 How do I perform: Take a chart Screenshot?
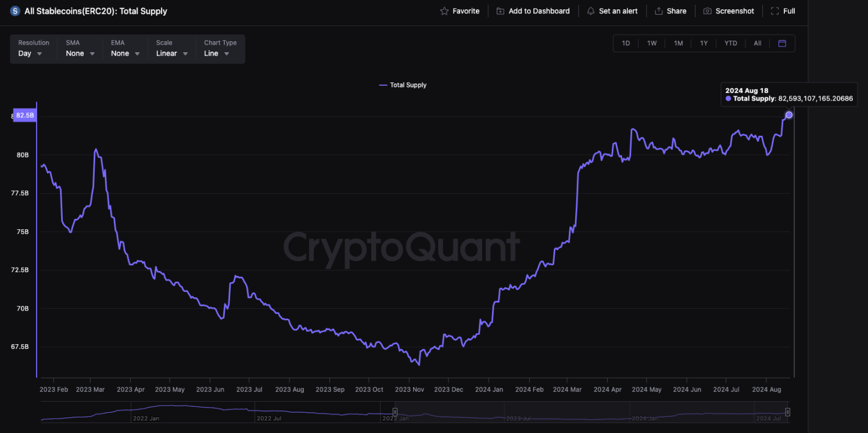tap(706, 10)
